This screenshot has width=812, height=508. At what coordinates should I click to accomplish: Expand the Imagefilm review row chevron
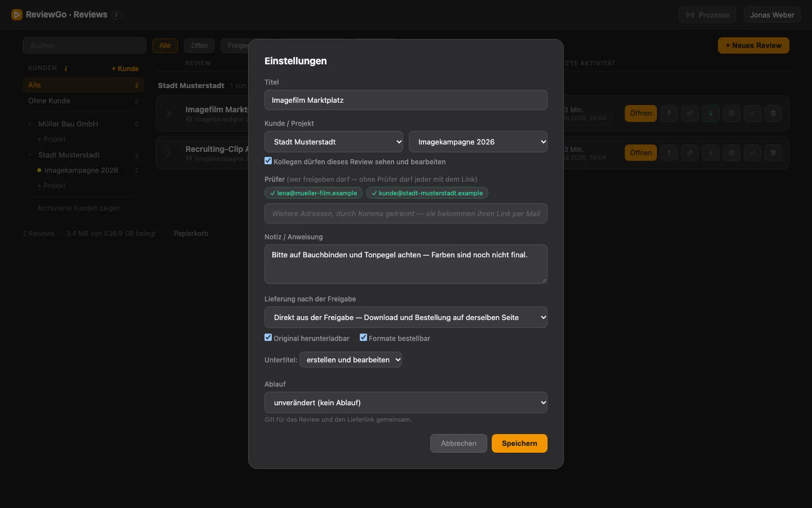[x=169, y=113]
